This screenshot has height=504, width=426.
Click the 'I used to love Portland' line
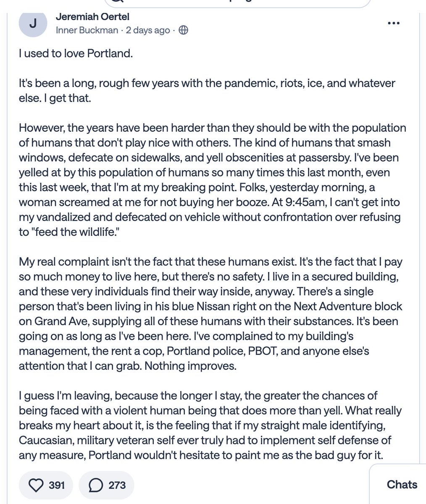pyautogui.click(x=76, y=54)
